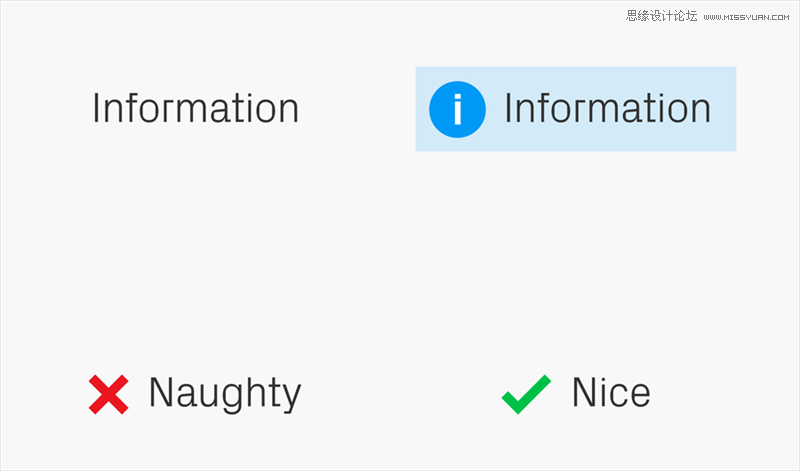
Task: Select the white 'i' inside blue circle
Action: pos(458,109)
